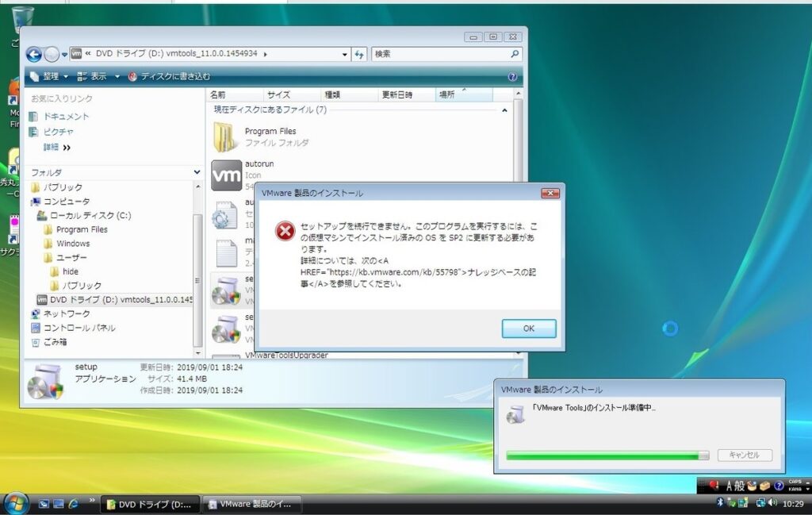Select highlighted setup installer icon in list

coord(226,291)
